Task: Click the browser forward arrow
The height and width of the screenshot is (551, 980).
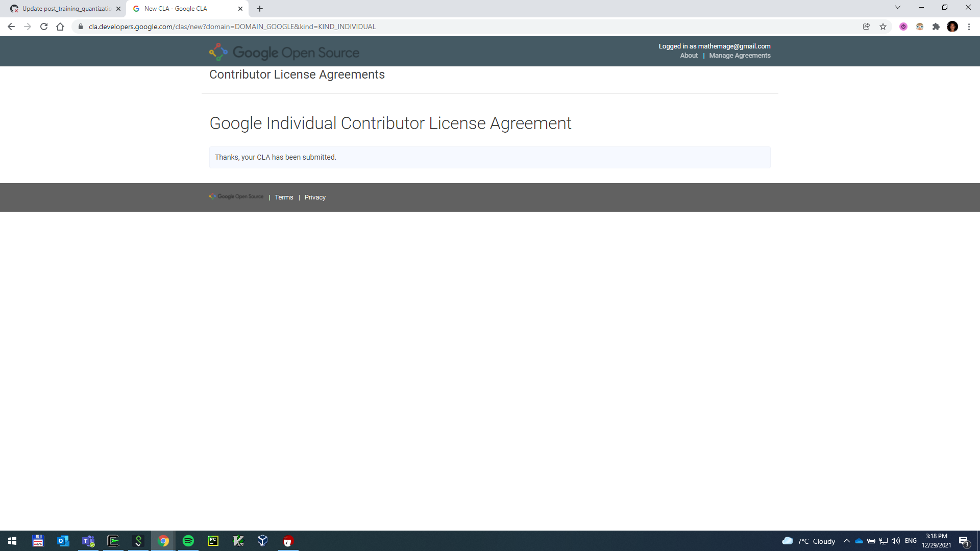Action: tap(28, 27)
